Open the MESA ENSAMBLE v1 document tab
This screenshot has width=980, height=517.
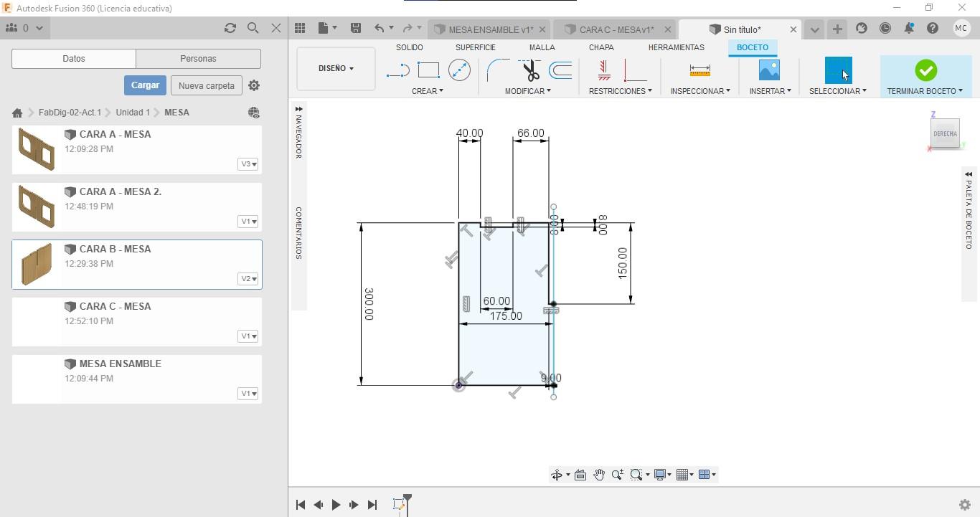point(490,29)
